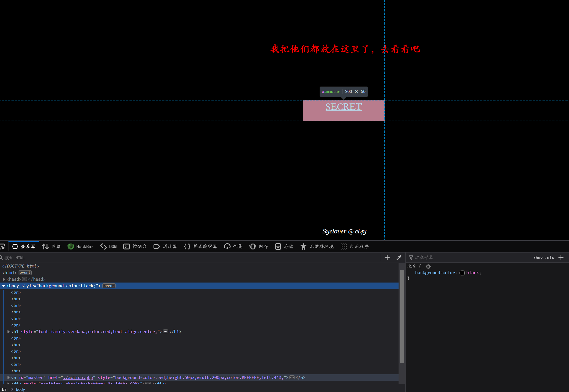The image size is (569, 392).
Task: Open the 内存 Memory tab
Action: point(259,247)
